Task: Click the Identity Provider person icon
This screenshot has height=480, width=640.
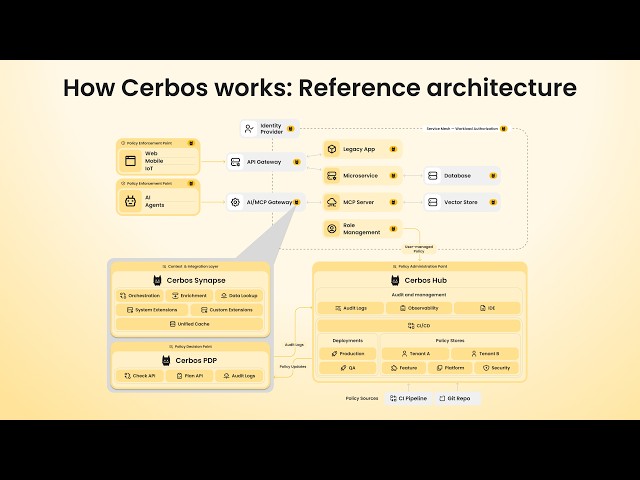Action: coord(249,129)
